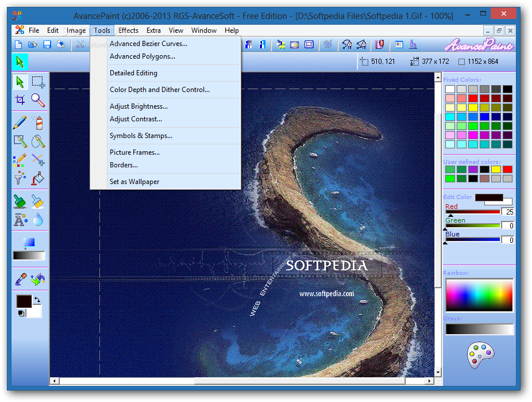Select the color pixels pencil tool
Viewport: 532px width, 402px height.
tap(20, 159)
